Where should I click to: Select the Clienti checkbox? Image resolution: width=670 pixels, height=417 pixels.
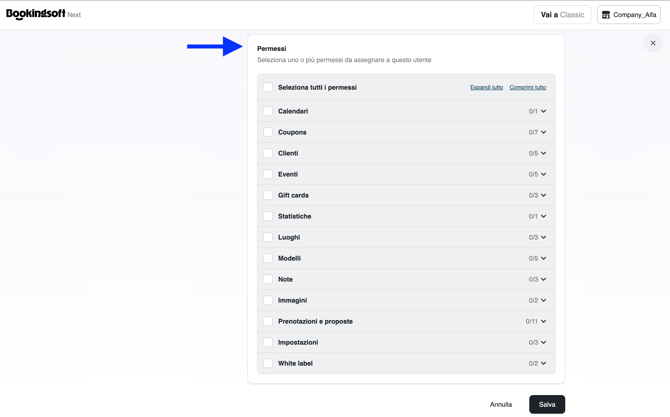268,153
